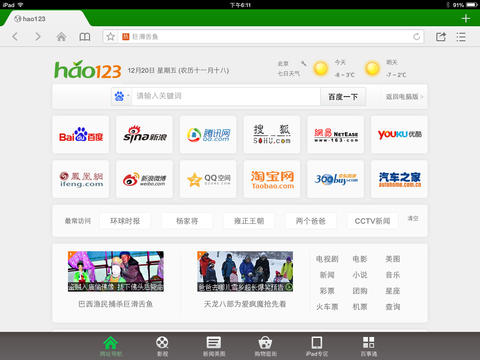The image size is (480, 360).
Task: Open the list menu icon at top right
Action: [461, 36]
